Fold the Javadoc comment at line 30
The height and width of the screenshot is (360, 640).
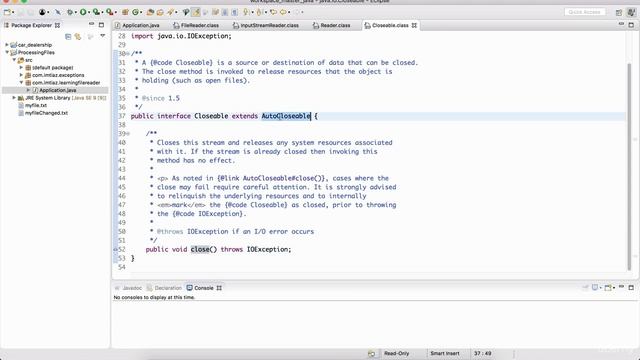(128, 53)
